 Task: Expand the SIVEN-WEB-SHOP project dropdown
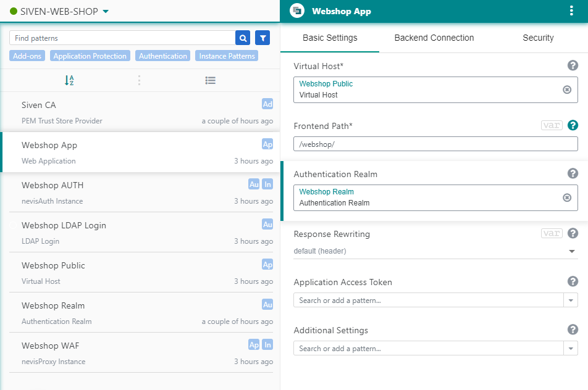coord(106,11)
